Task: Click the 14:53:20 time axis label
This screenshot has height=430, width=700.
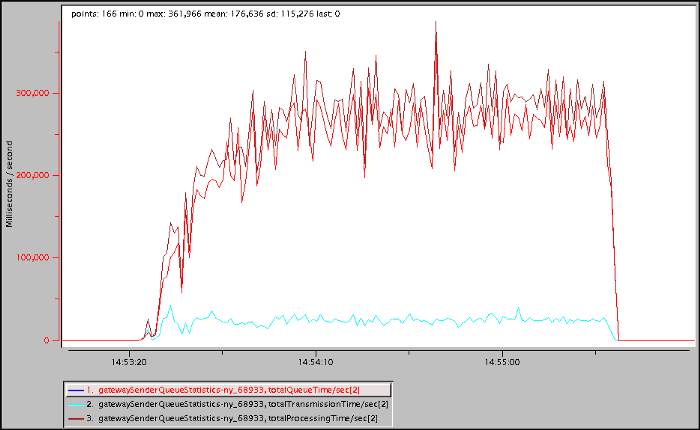Action: tap(129, 362)
